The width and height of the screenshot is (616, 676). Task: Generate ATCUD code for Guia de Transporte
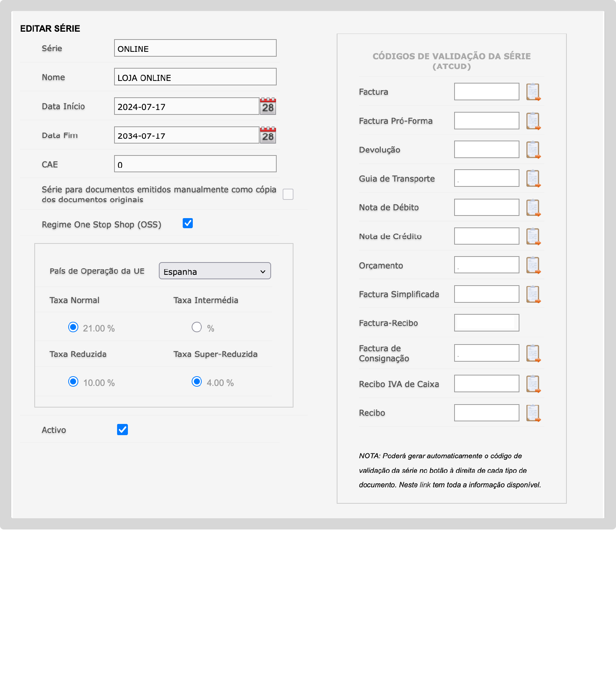pyautogui.click(x=533, y=179)
